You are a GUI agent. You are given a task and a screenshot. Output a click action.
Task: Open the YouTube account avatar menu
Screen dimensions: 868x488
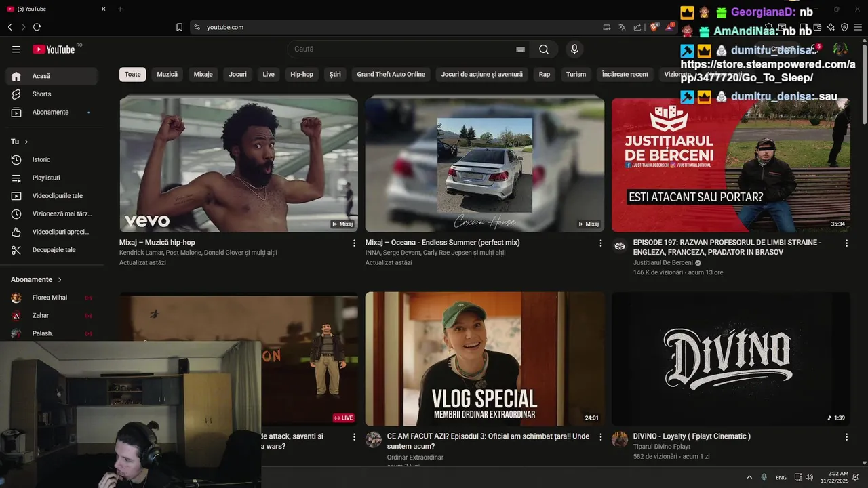pos(840,49)
